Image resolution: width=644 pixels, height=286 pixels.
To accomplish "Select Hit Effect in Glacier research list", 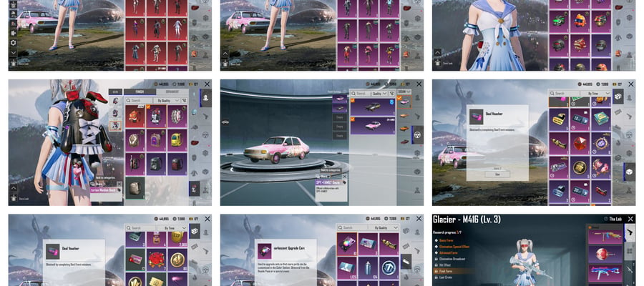I will (445, 265).
